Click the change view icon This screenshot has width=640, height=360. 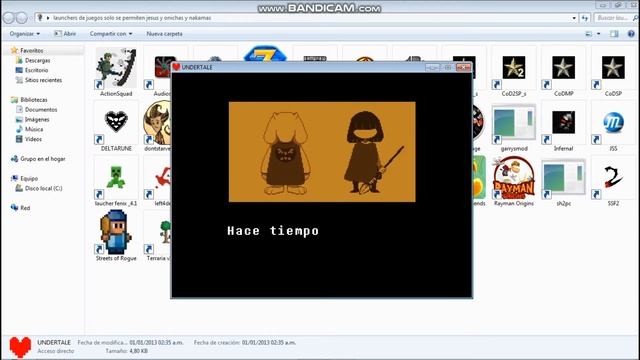(589, 34)
